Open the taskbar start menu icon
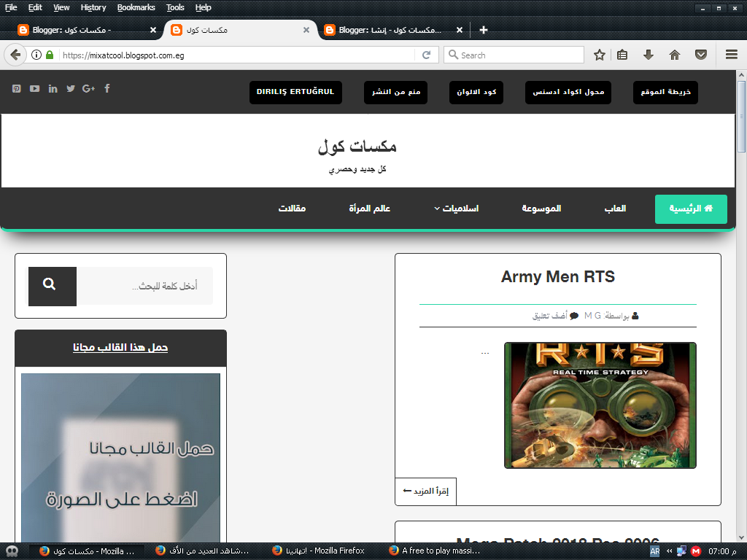Image resolution: width=747 pixels, height=560 pixels. 12,551
